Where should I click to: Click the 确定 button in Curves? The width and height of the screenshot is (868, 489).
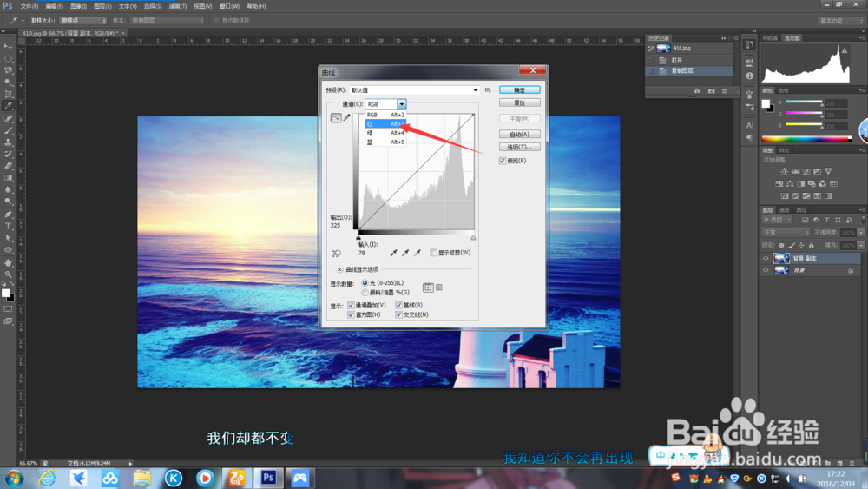click(520, 89)
